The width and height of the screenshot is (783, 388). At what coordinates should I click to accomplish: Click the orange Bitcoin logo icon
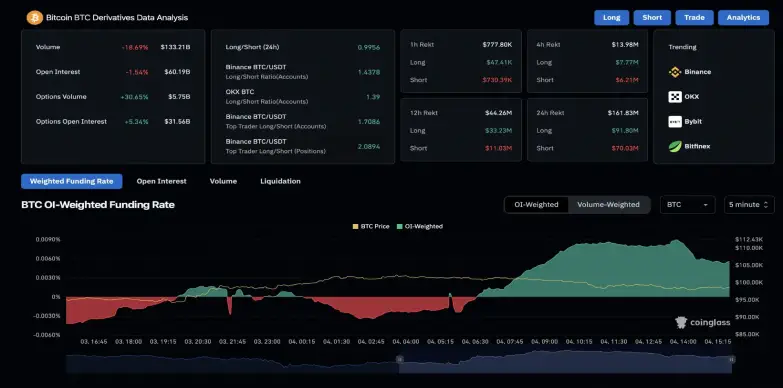(x=34, y=18)
